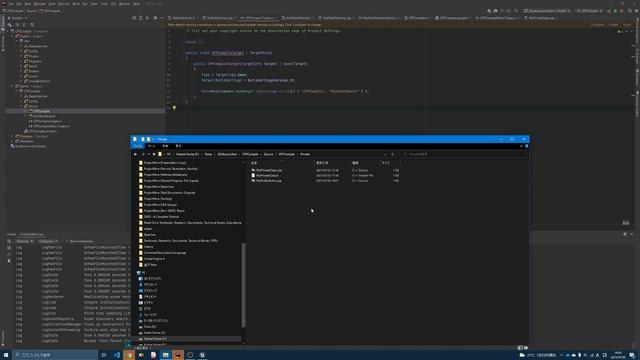
Task: Sort files by the Name column header
Action: (254, 163)
